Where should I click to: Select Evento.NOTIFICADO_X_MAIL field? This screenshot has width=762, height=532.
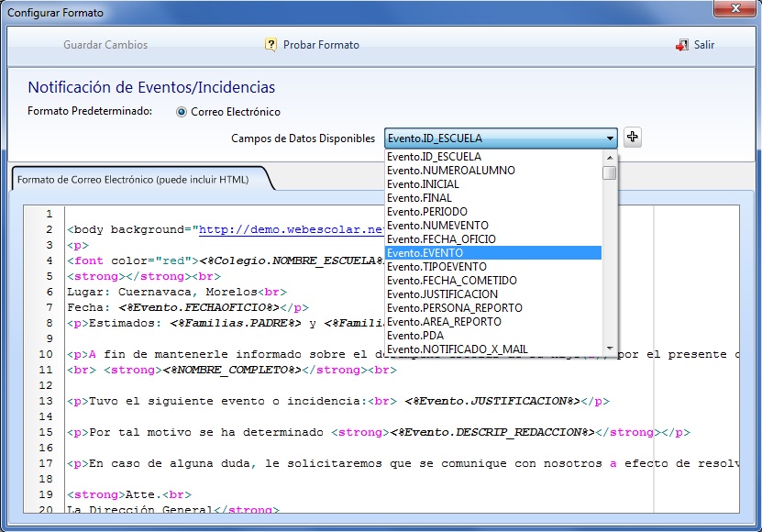[493, 349]
